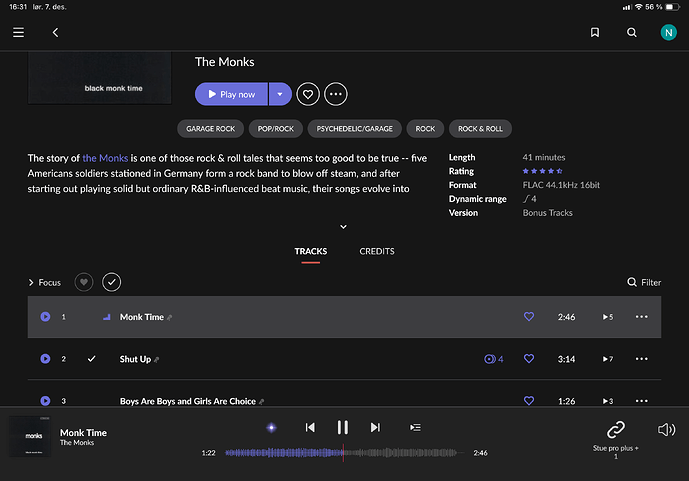
Task: Open more options for Monk Time
Action: [641, 317]
